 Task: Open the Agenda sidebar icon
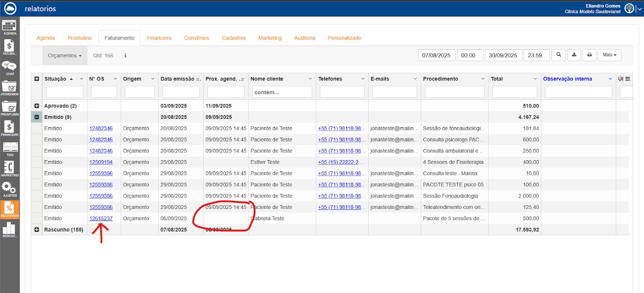pos(9,27)
